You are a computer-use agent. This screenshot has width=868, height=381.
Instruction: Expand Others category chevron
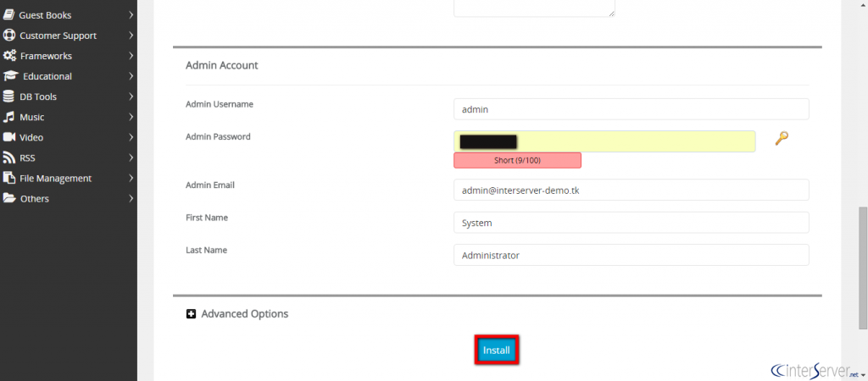tap(131, 198)
